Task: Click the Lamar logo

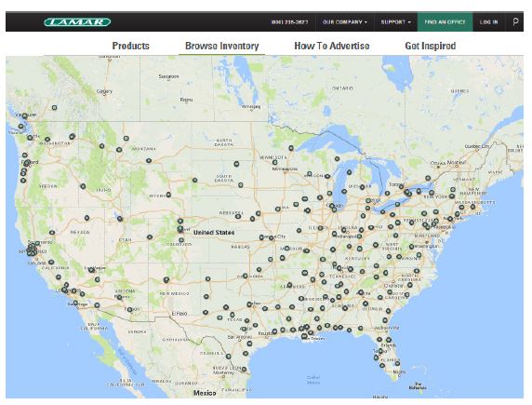Action: (77, 22)
